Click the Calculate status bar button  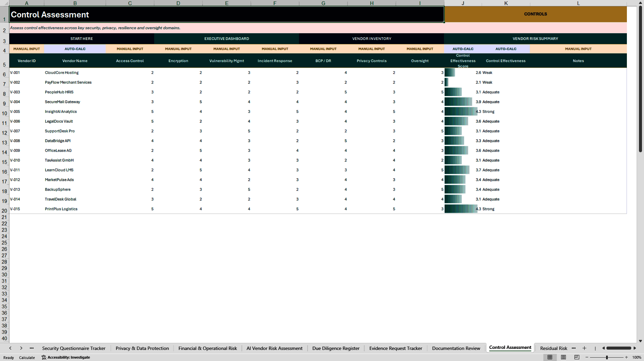pyautogui.click(x=27, y=358)
